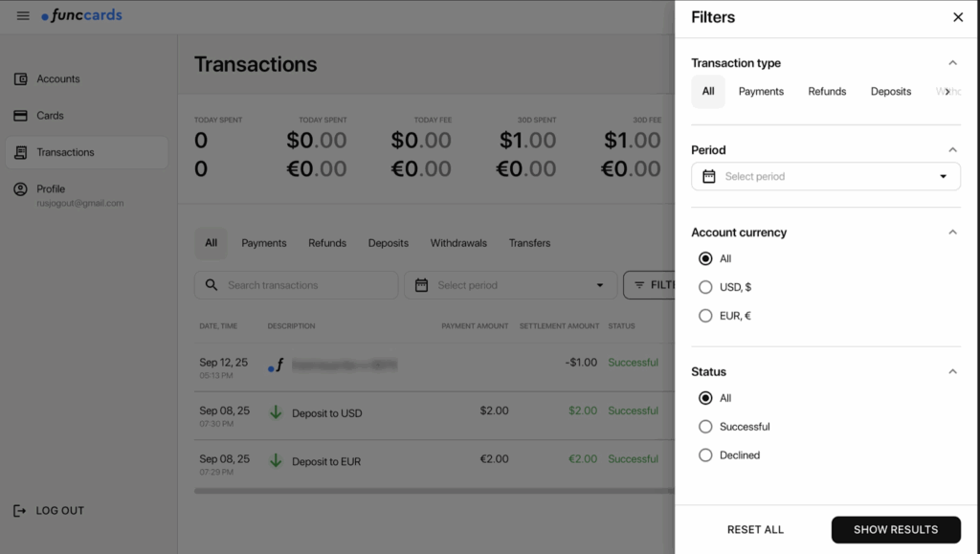
Task: Collapse the Account currency section
Action: click(x=952, y=233)
